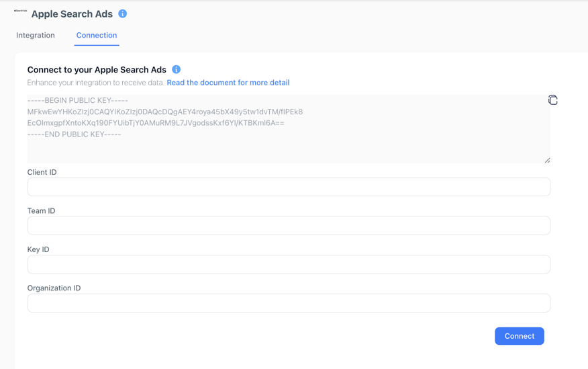Click 'Connect to your Apple Search Ads' heading
588x369 pixels.
coord(97,70)
